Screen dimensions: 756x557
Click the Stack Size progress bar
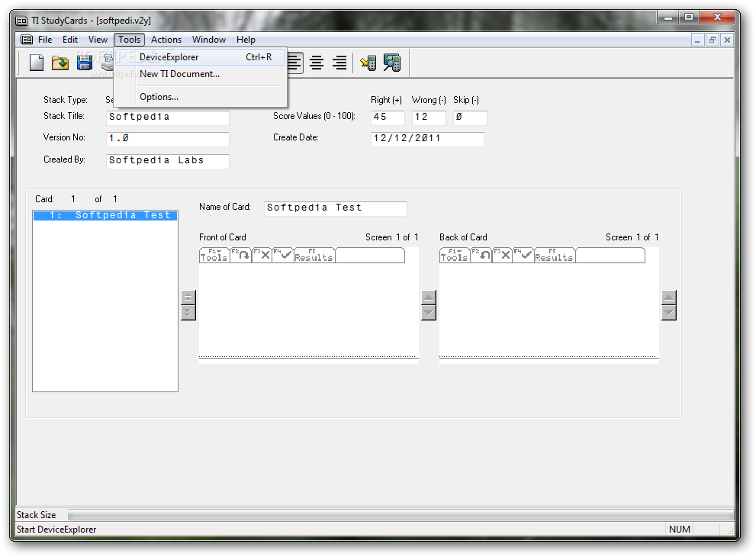(x=401, y=515)
